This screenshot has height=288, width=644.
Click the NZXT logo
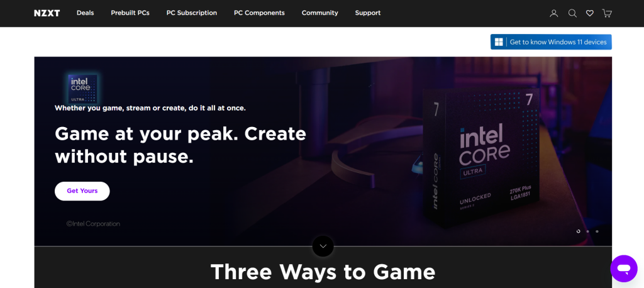[x=47, y=13]
